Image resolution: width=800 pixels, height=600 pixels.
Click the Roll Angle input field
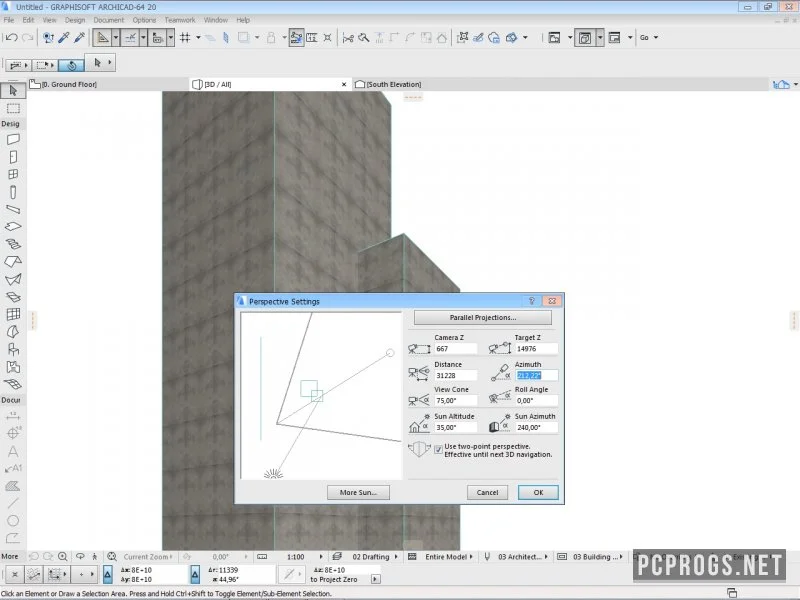coord(536,401)
